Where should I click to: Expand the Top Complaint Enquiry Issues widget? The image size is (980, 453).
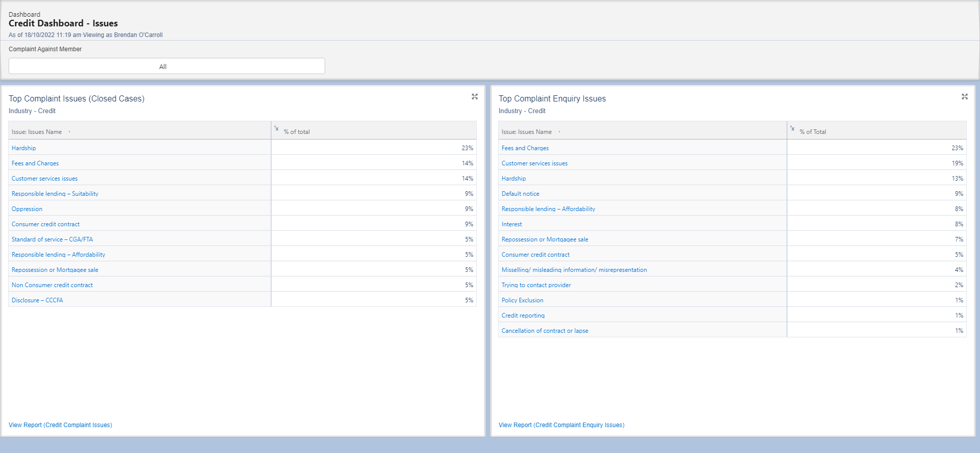[964, 97]
